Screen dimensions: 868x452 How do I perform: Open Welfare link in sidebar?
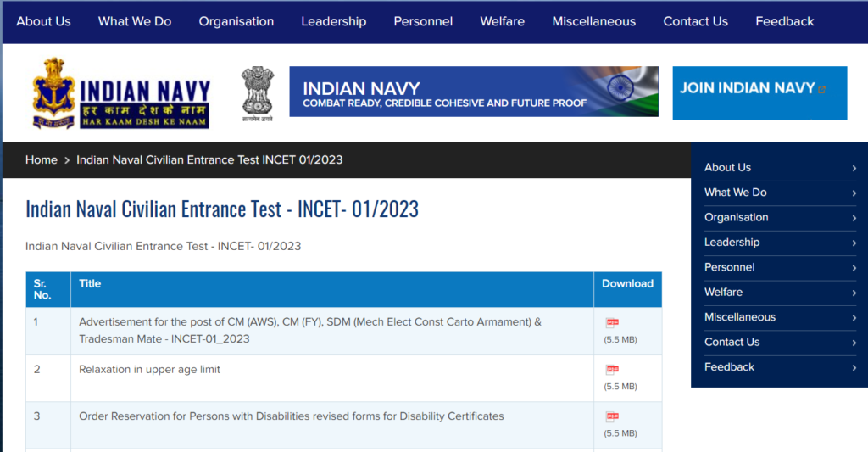(723, 292)
